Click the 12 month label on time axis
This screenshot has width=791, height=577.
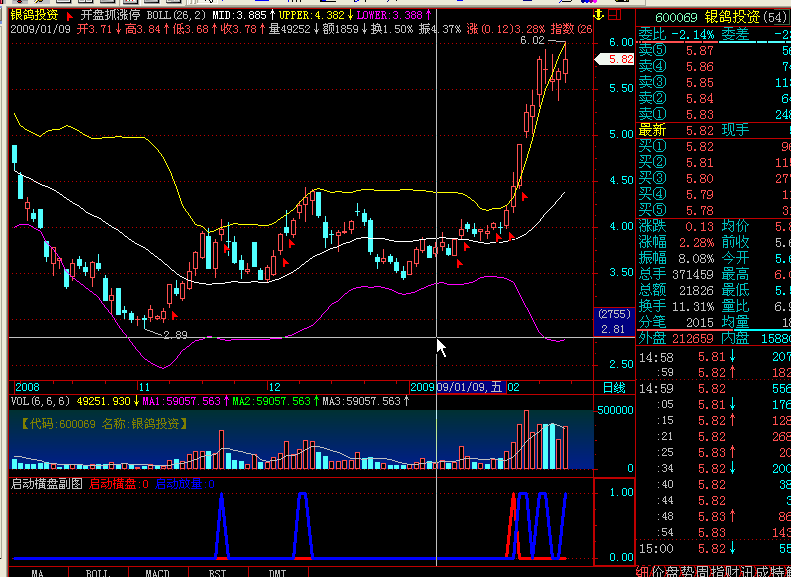(274, 387)
